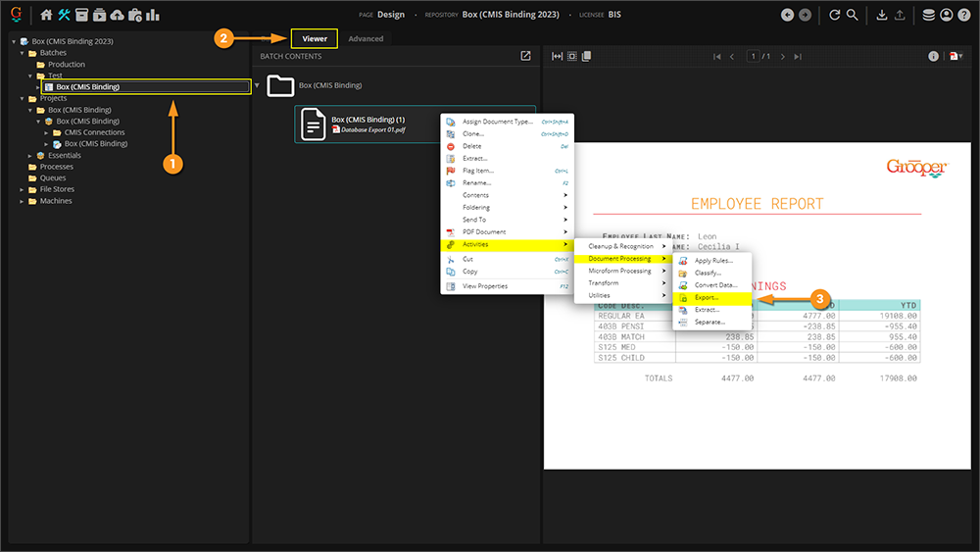Click the fit-to-width icon in viewer

click(x=558, y=57)
